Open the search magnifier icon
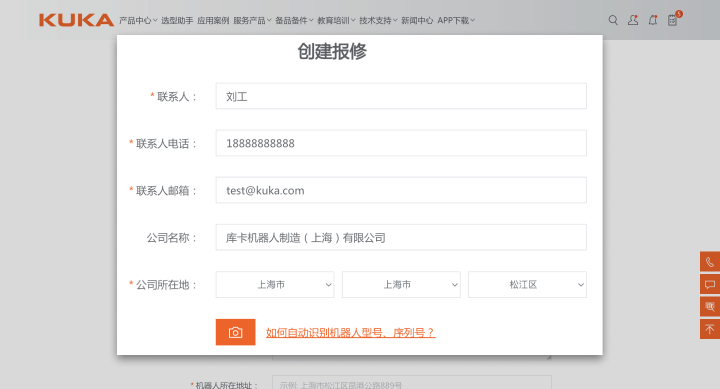Screen dimensions: 720x389 point(613,20)
